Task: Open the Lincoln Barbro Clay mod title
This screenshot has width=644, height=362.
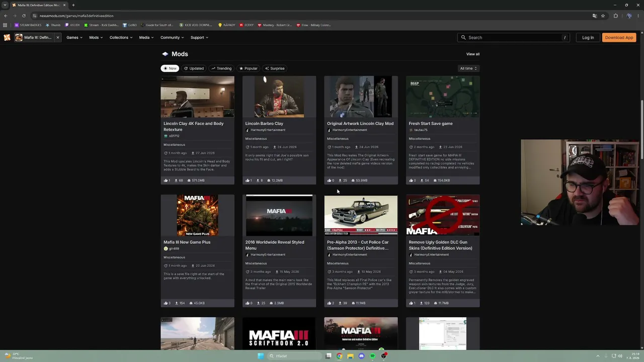Action: [264, 123]
